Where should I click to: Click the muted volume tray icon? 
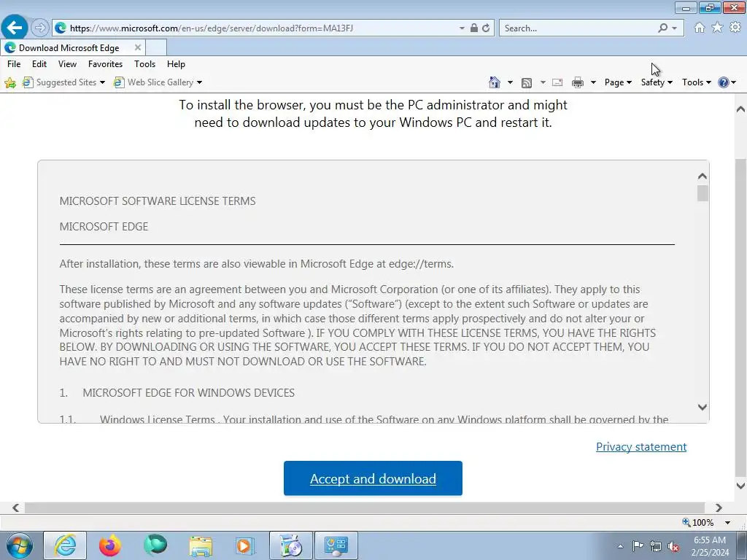(x=673, y=546)
